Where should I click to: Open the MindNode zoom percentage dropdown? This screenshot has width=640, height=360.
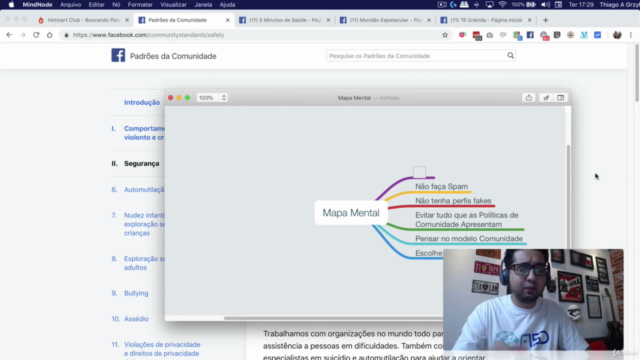212,98
